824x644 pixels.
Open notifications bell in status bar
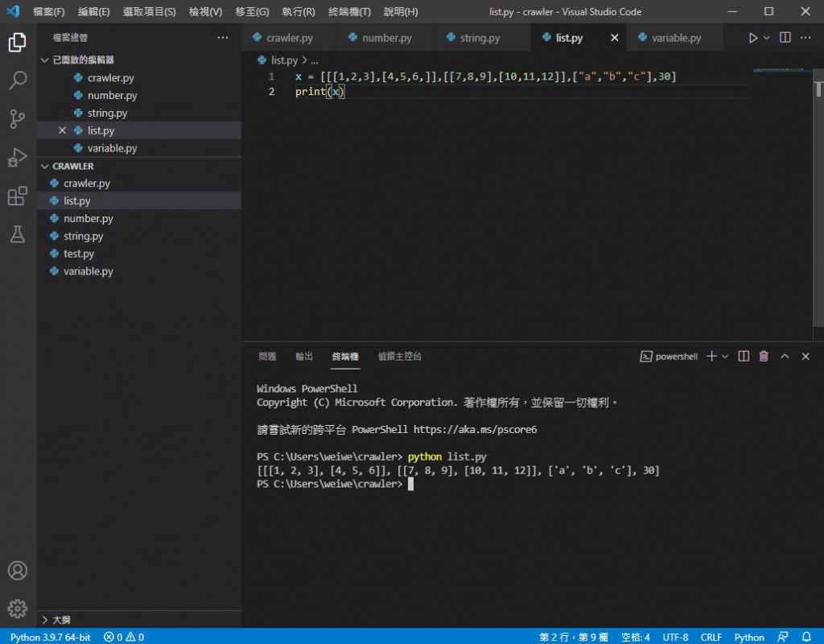[x=806, y=637]
